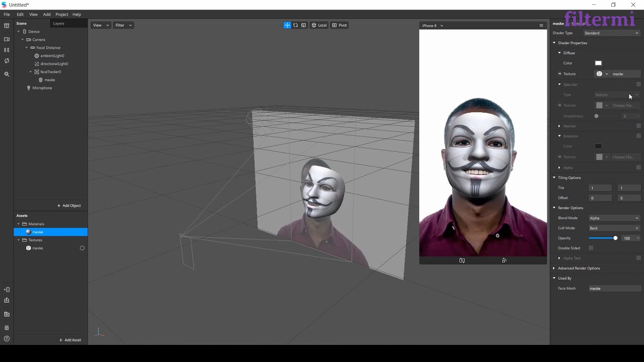Enable the Alpha checkbox

[x=638, y=167]
